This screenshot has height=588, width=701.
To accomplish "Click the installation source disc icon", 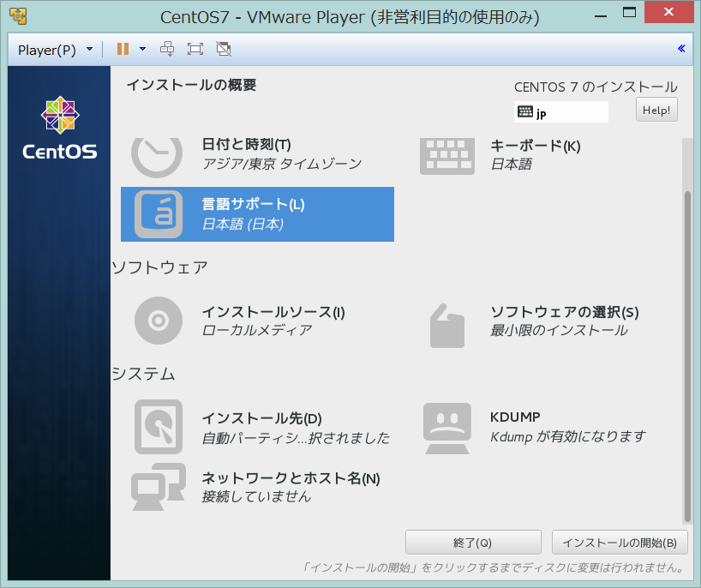I will tap(159, 321).
